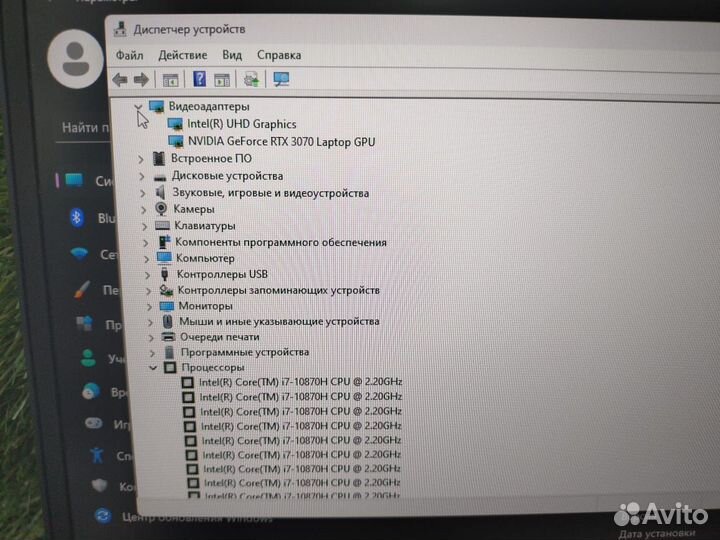Open Bluetooth section in Settings sidebar

coord(95,218)
